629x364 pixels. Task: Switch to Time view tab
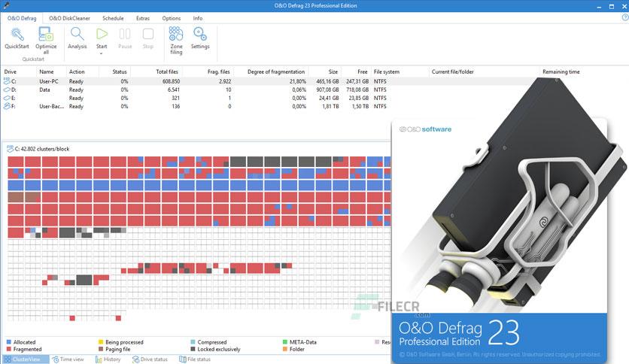click(x=68, y=359)
